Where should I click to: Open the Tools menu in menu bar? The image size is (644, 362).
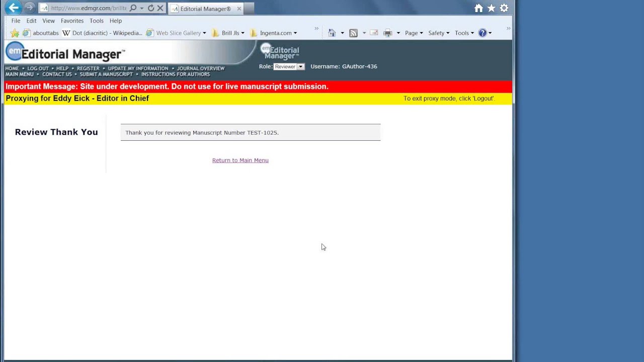coord(97,21)
